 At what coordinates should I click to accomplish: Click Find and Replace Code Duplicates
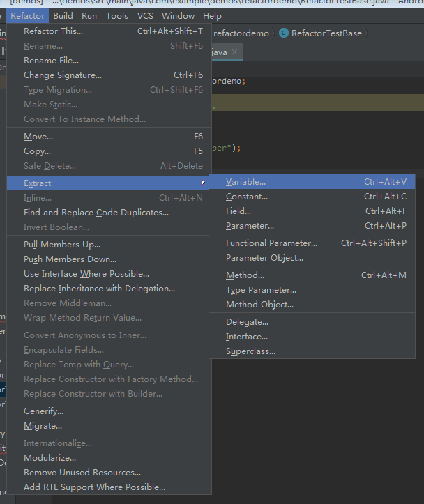(x=96, y=213)
